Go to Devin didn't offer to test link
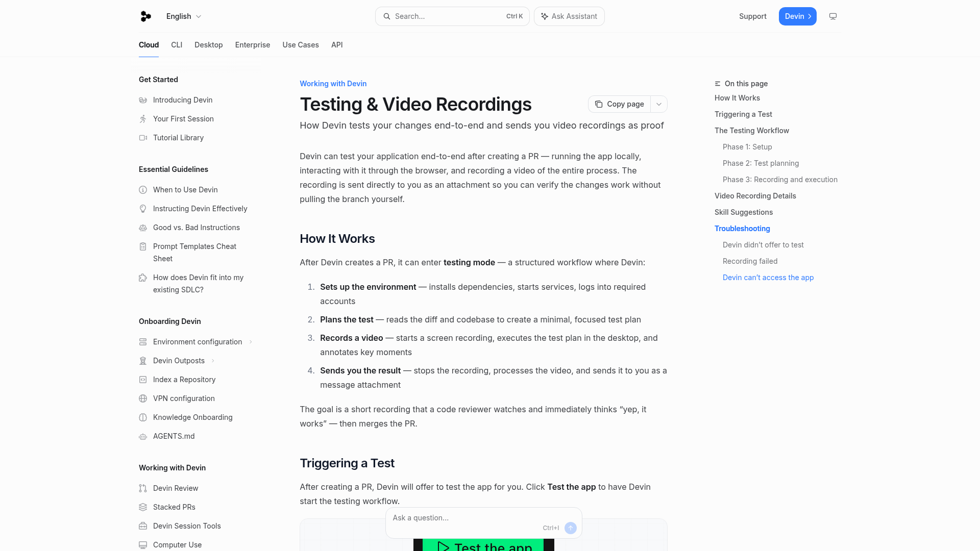The image size is (980, 551). pyautogui.click(x=763, y=245)
